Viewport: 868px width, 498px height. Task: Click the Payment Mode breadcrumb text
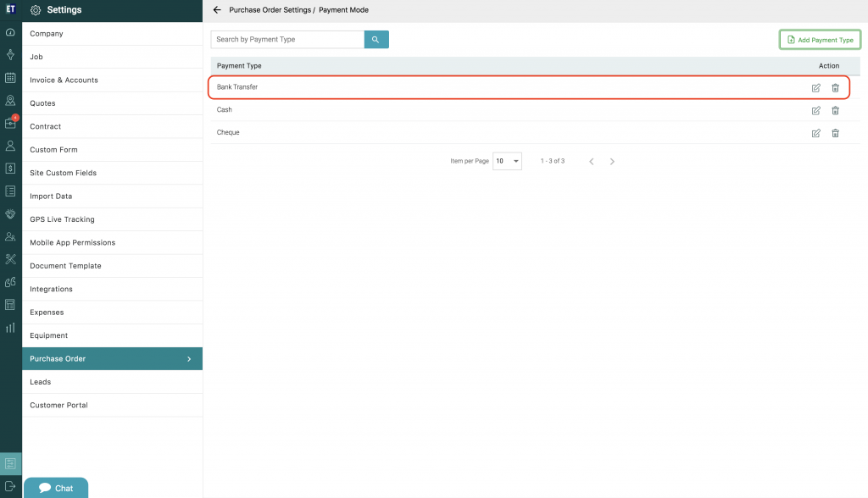pyautogui.click(x=344, y=10)
